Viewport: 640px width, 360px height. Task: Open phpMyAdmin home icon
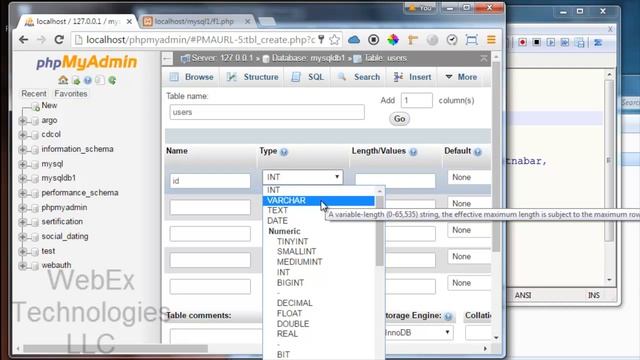[62, 80]
